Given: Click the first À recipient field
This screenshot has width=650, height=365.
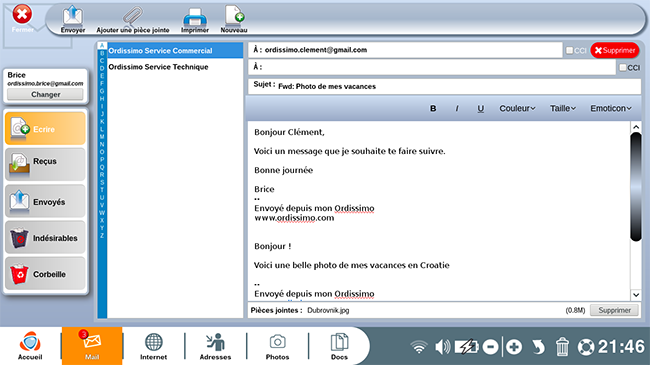Looking at the screenshot, I should click(x=405, y=50).
